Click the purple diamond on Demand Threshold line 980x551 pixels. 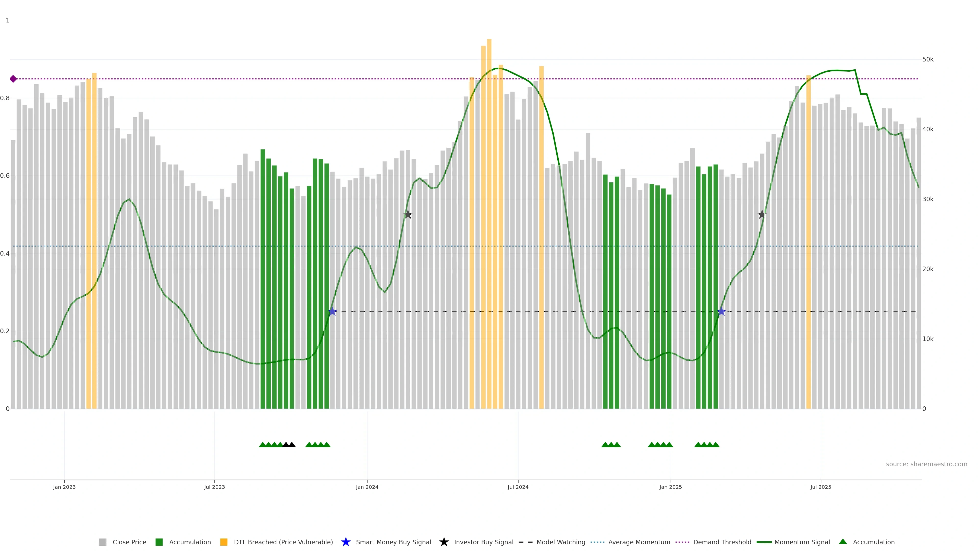point(13,79)
